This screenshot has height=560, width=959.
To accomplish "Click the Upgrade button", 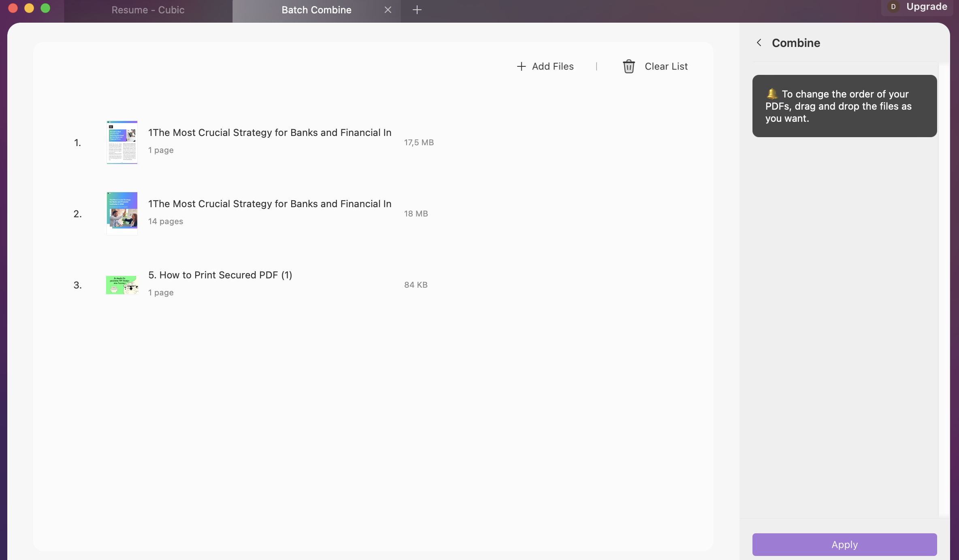I will click(927, 7).
